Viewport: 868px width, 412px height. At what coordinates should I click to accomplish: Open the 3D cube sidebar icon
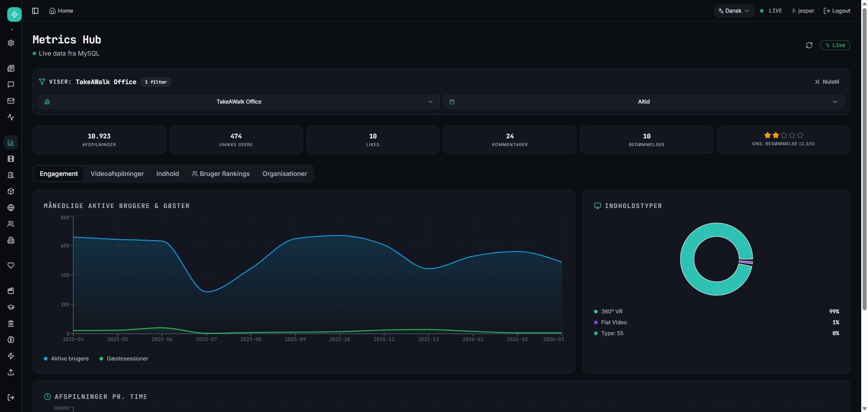point(11,191)
